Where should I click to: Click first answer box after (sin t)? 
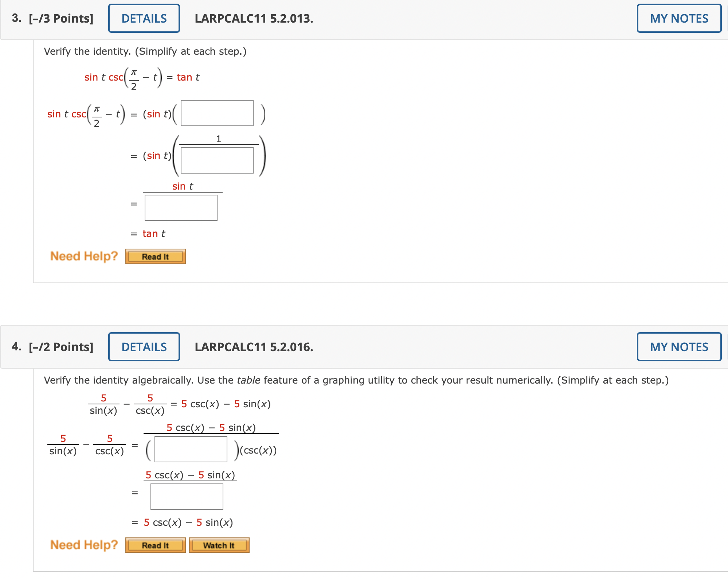click(x=217, y=113)
